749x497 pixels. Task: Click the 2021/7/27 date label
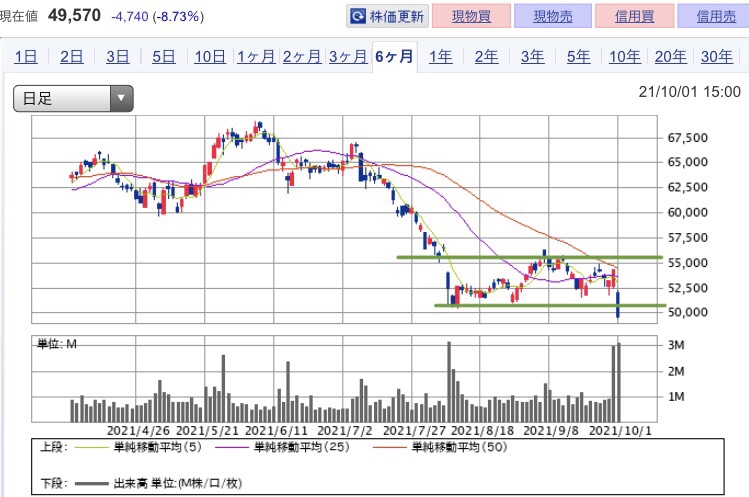(x=414, y=431)
